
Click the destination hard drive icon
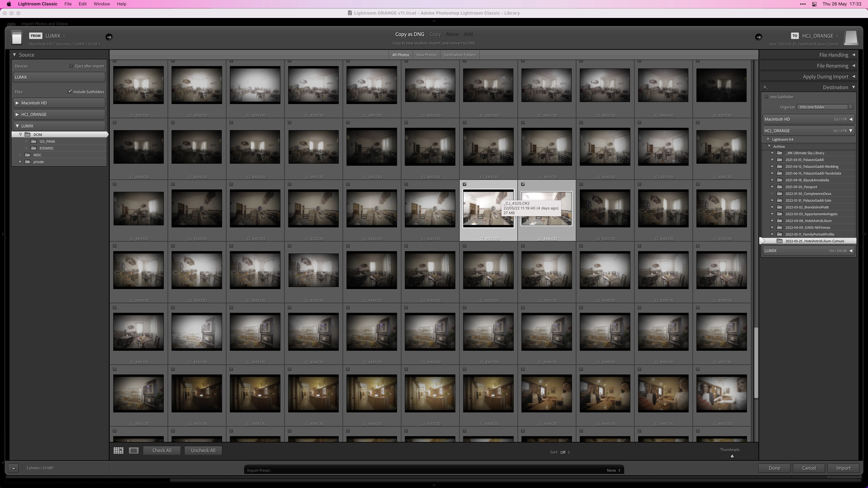click(851, 38)
